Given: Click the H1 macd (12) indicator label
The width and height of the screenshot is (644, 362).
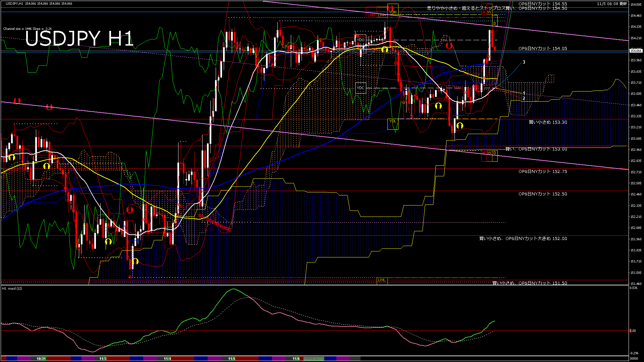Looking at the screenshot, I should (x=12, y=288).
